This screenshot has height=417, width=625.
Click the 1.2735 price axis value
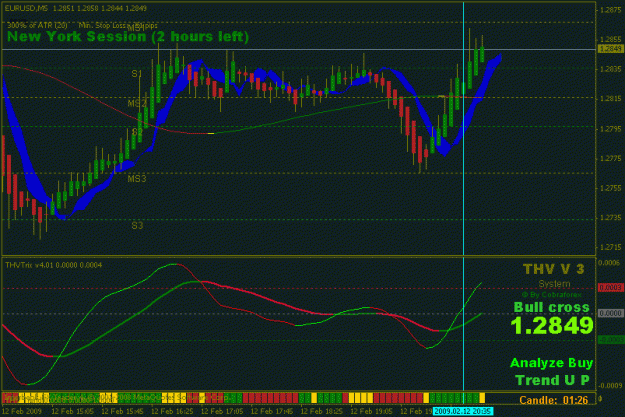611,218
